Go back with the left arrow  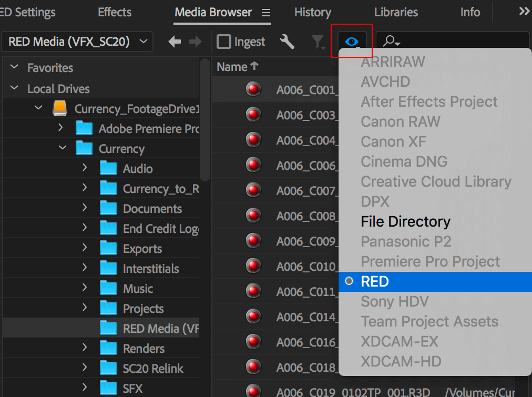(175, 42)
